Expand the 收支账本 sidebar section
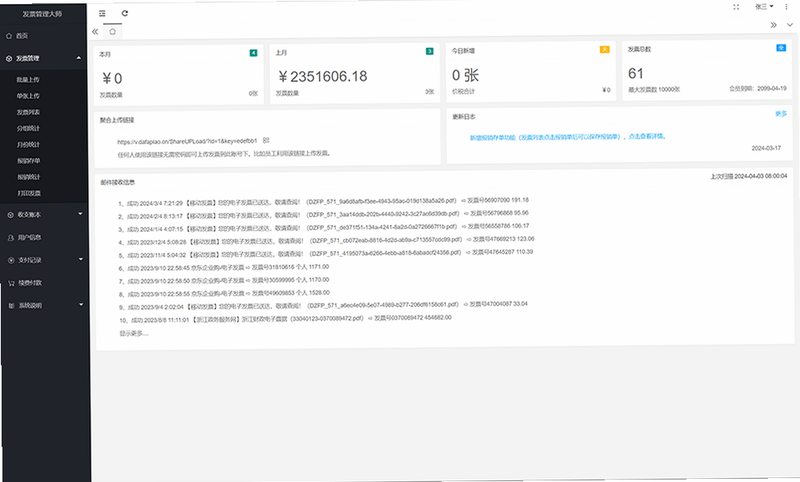The image size is (800, 482). point(44,215)
